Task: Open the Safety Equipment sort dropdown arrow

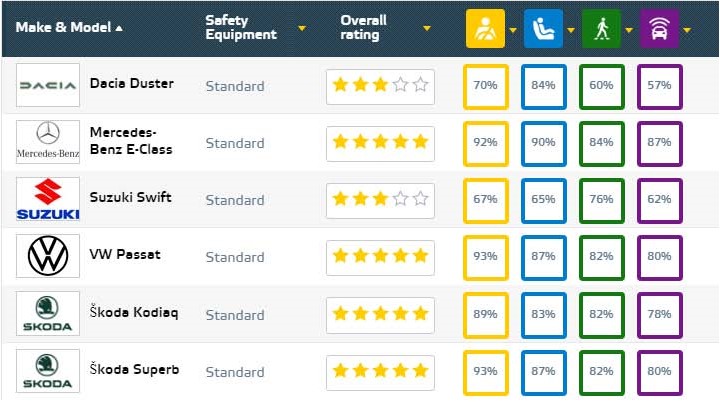Action: [x=302, y=28]
